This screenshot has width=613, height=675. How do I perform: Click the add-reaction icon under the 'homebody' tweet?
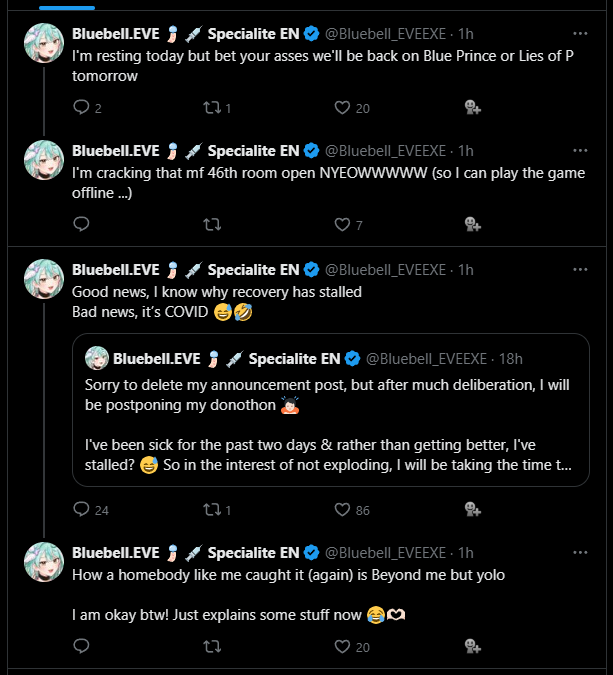(x=473, y=646)
